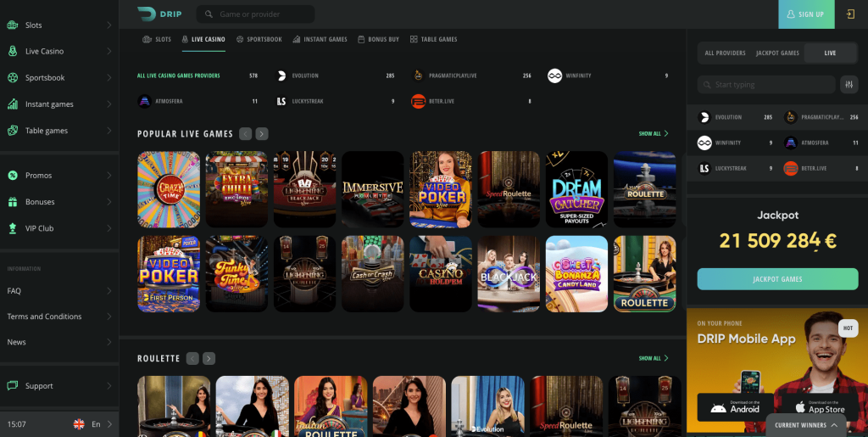Download the Android app badge
The height and width of the screenshot is (437, 868).
733,407
